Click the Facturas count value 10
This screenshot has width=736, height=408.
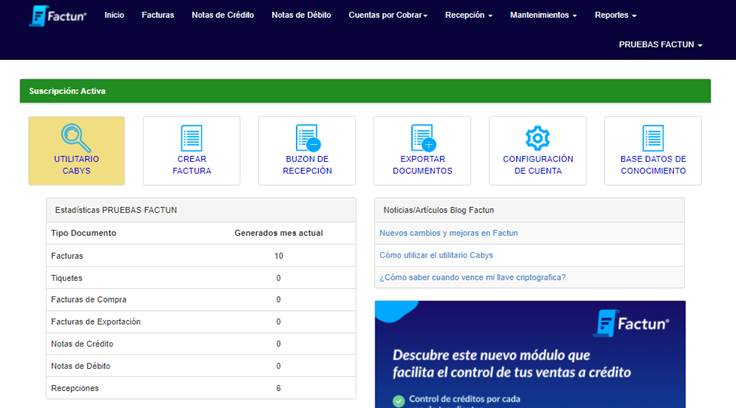point(278,256)
